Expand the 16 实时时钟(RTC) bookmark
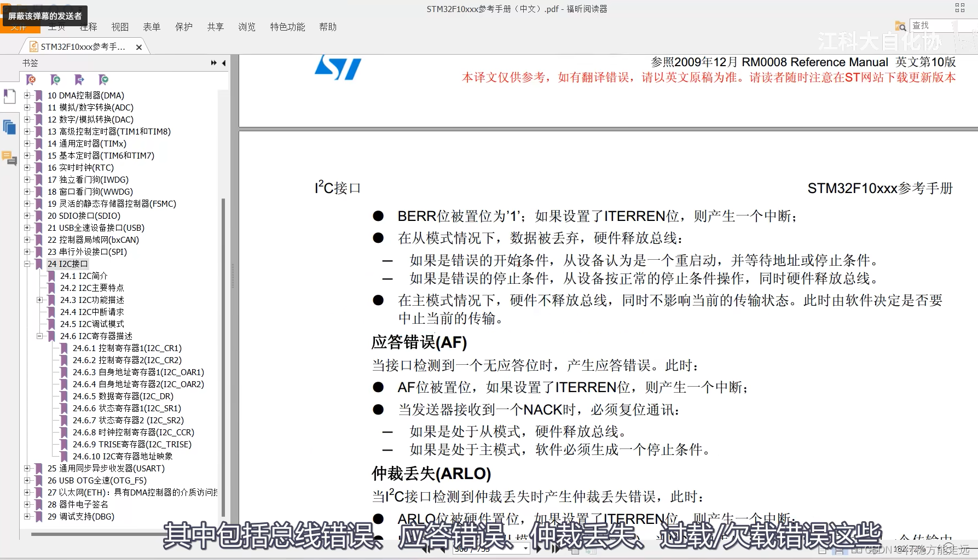The image size is (978, 560). (x=27, y=167)
